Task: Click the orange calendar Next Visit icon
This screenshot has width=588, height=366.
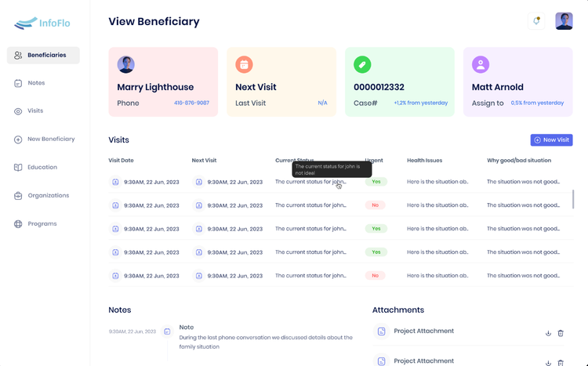Action: coord(244,64)
